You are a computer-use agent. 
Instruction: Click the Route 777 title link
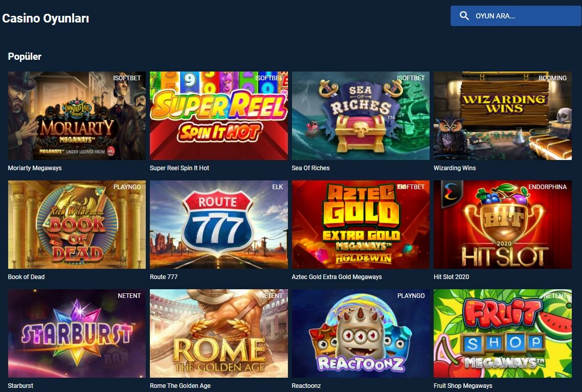click(x=164, y=277)
